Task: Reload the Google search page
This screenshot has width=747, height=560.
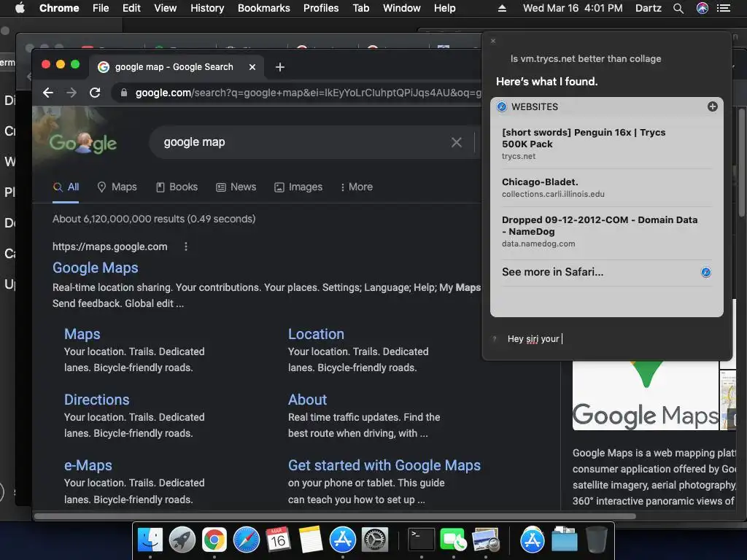Action: pyautogui.click(x=95, y=93)
